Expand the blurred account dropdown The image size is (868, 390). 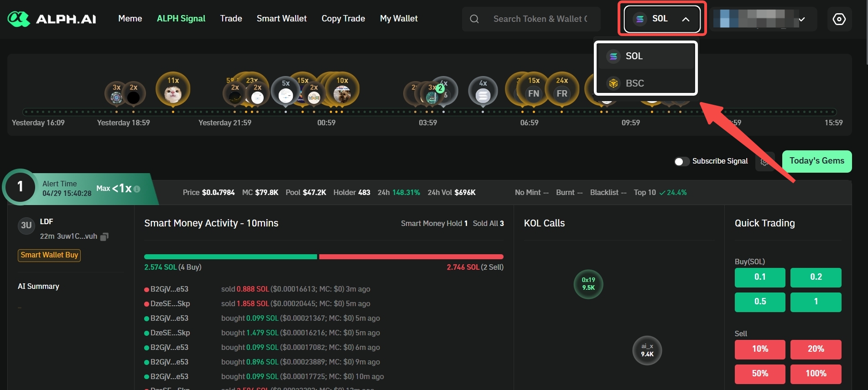pos(763,19)
